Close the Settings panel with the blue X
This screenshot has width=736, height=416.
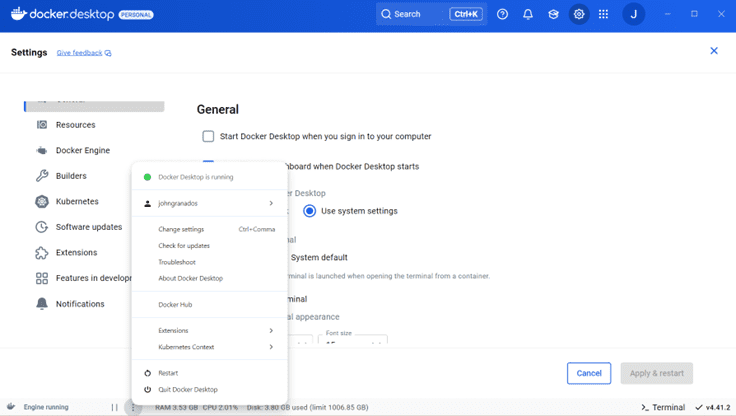[x=714, y=51]
